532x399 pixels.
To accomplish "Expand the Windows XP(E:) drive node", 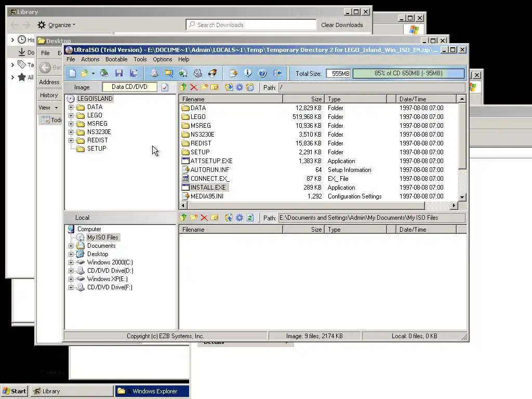I will 71,279.
